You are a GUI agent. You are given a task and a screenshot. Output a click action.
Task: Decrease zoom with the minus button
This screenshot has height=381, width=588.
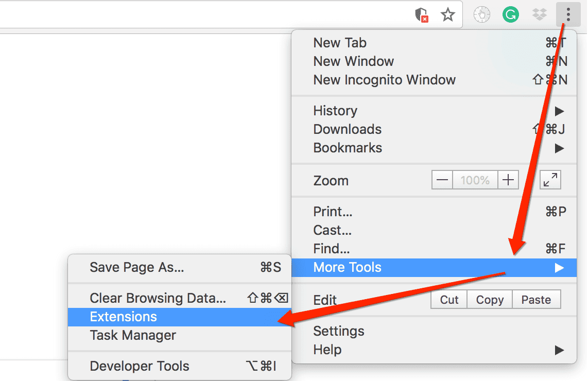click(x=442, y=180)
